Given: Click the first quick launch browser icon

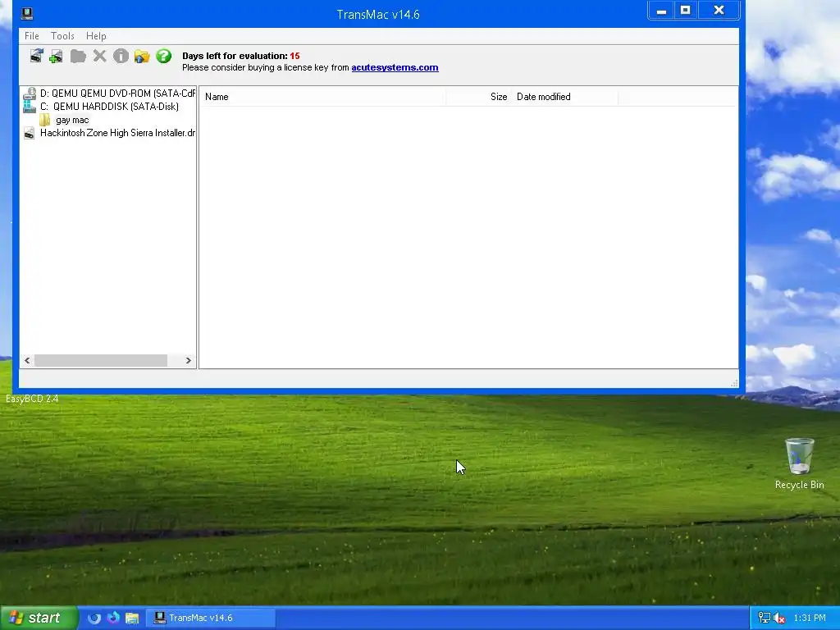Looking at the screenshot, I should 94,619.
